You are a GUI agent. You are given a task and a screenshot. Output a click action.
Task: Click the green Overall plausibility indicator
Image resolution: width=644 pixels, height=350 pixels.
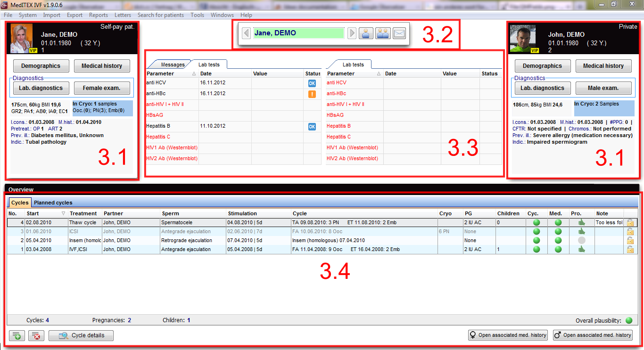click(629, 320)
